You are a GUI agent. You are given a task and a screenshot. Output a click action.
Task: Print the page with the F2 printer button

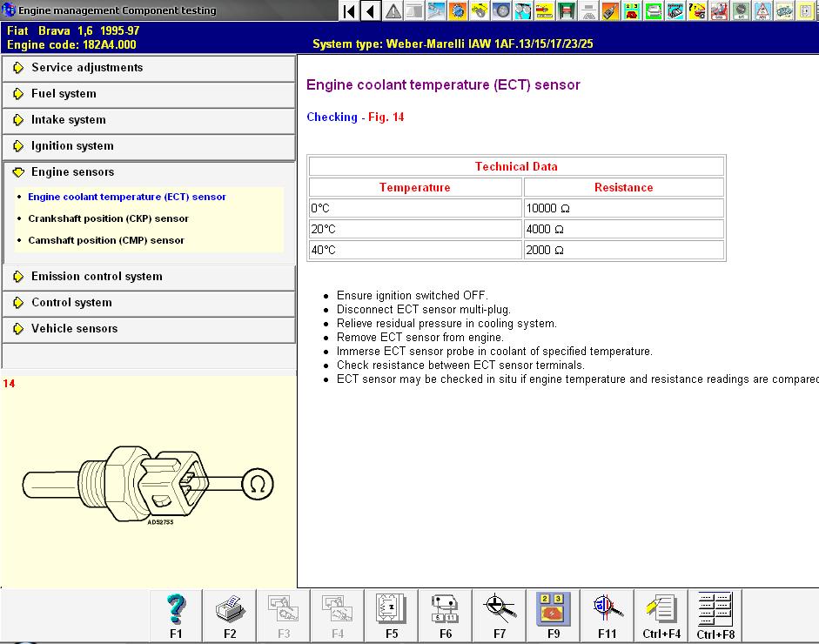(x=230, y=615)
